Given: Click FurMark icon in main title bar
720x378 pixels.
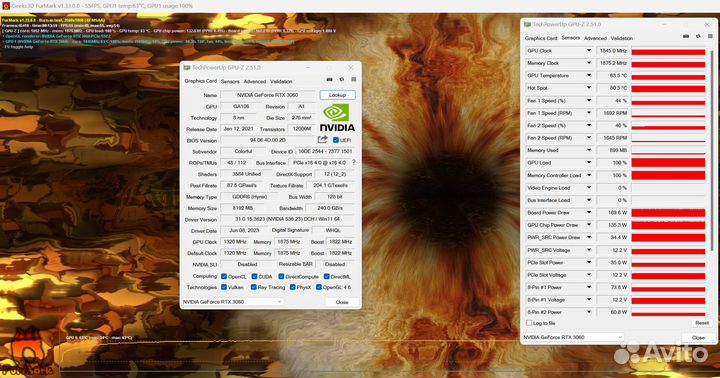Looking at the screenshot, I should 6,6.
